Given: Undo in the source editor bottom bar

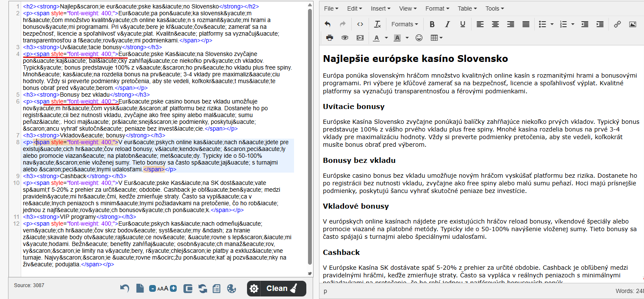Looking at the screenshot, I should (125, 288).
